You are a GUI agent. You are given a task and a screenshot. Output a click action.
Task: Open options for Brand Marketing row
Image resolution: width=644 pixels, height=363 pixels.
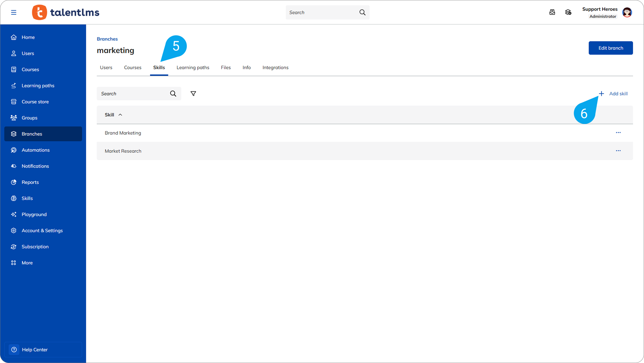(x=618, y=132)
